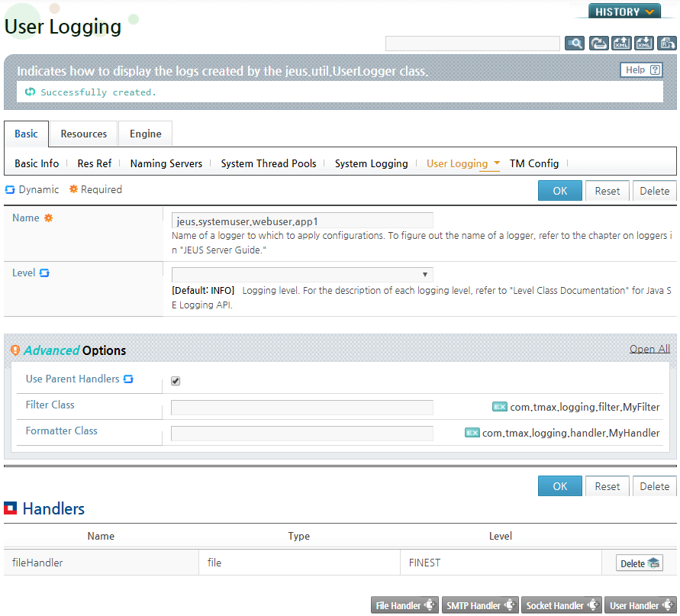Click the green success status icon

(x=30, y=92)
